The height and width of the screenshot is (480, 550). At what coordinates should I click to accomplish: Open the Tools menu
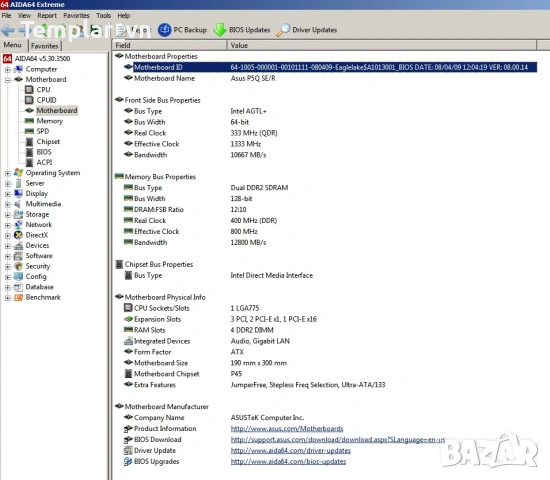click(x=103, y=15)
